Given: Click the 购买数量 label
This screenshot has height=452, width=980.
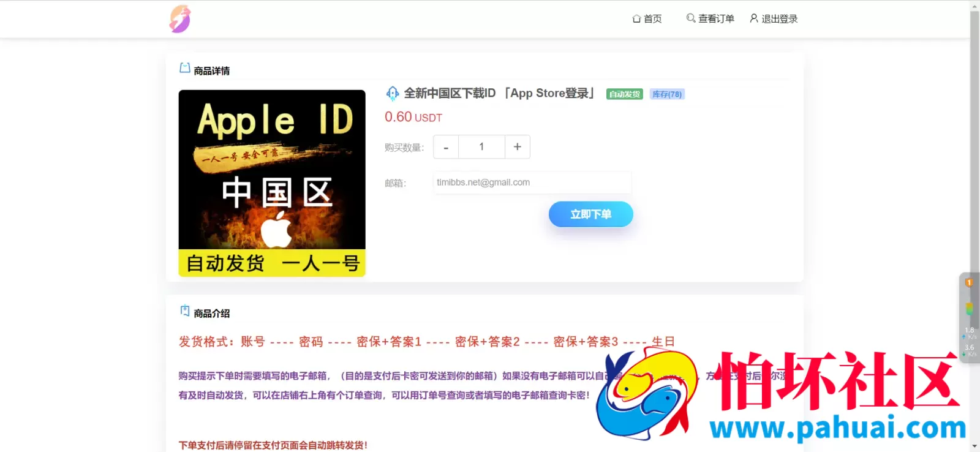Looking at the screenshot, I should pyautogui.click(x=404, y=148).
